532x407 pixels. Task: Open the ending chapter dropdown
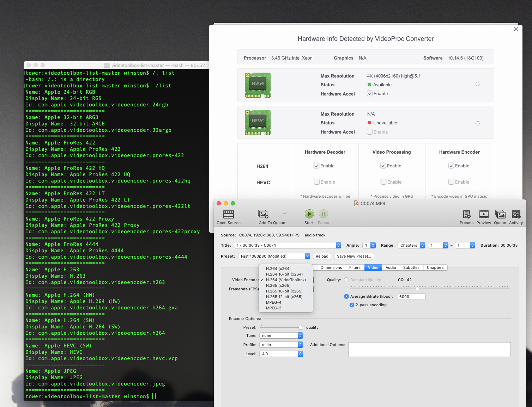pos(465,245)
